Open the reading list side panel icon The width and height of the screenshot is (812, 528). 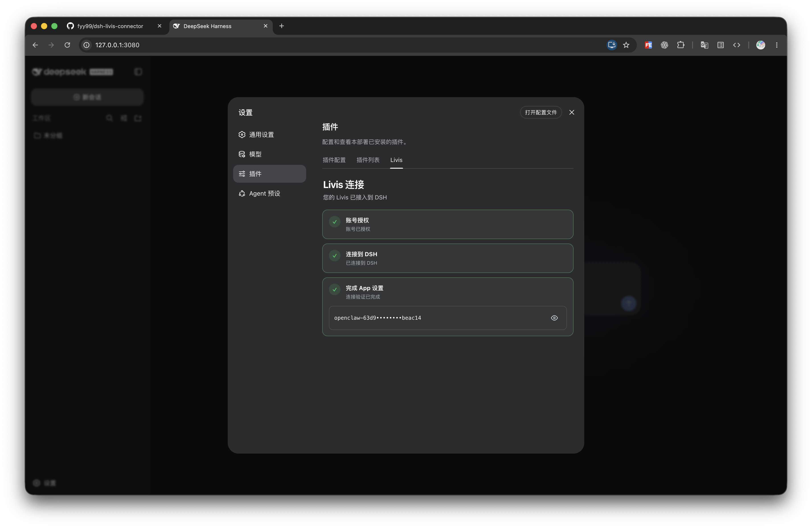720,45
